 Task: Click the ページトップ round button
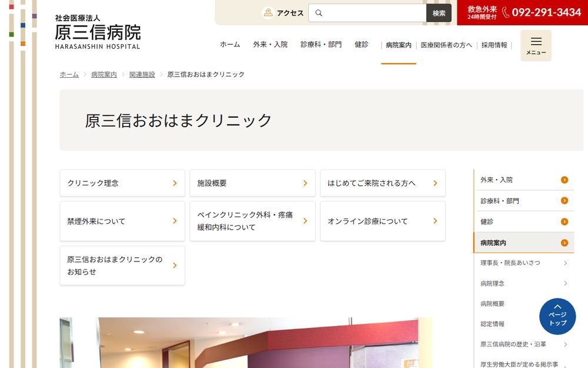[557, 317]
